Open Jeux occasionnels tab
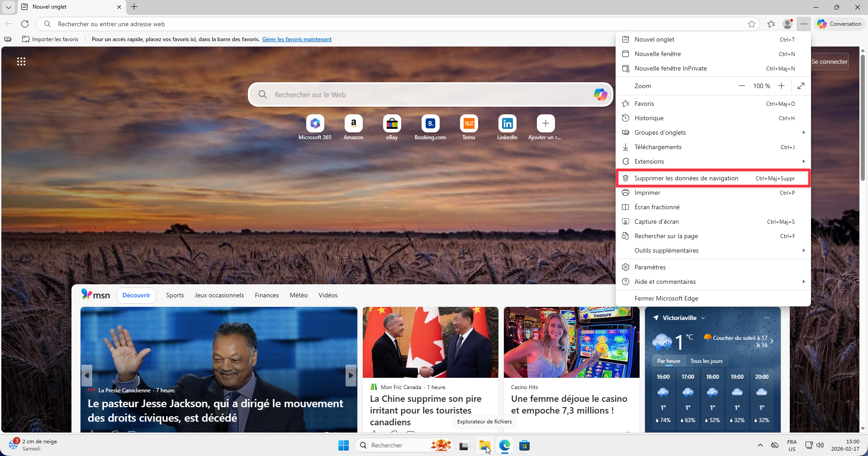The image size is (868, 456). (219, 295)
